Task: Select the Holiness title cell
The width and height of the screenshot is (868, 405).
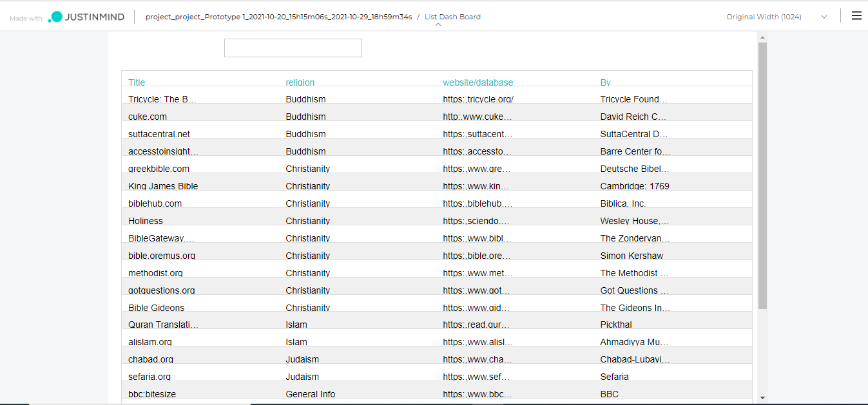Action: pos(146,221)
